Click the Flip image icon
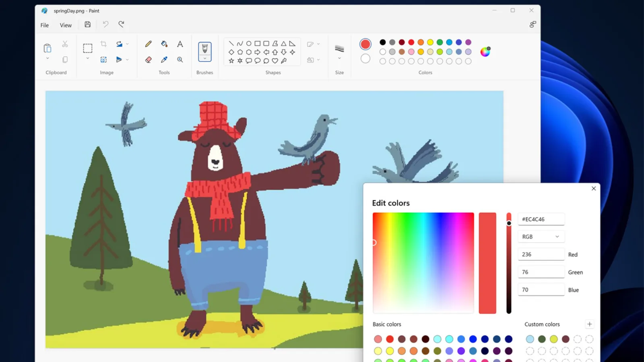 coord(119,60)
